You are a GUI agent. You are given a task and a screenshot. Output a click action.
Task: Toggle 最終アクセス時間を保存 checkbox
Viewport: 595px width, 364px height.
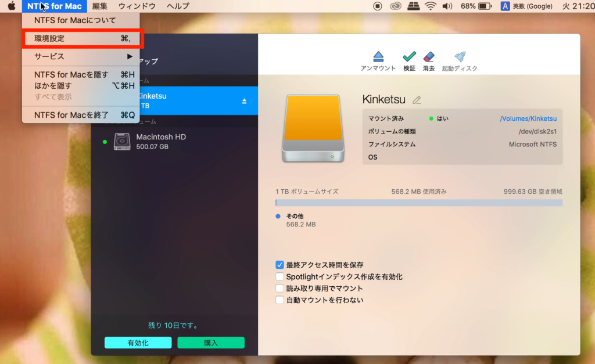[279, 265]
